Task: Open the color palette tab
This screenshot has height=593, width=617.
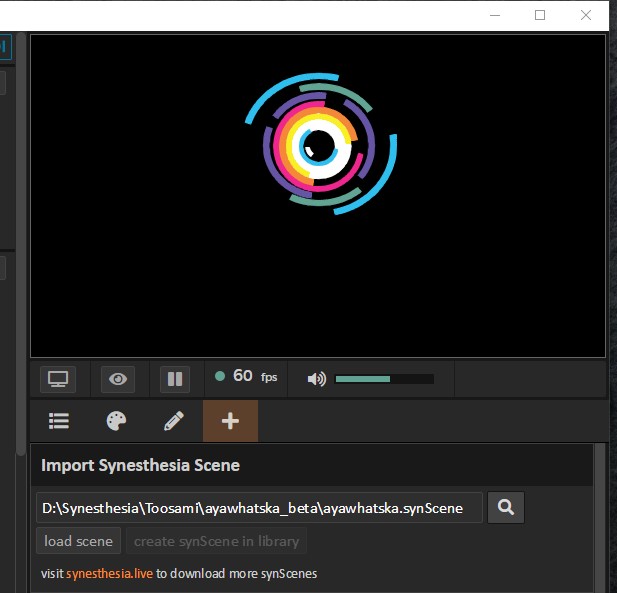Action: [116, 421]
